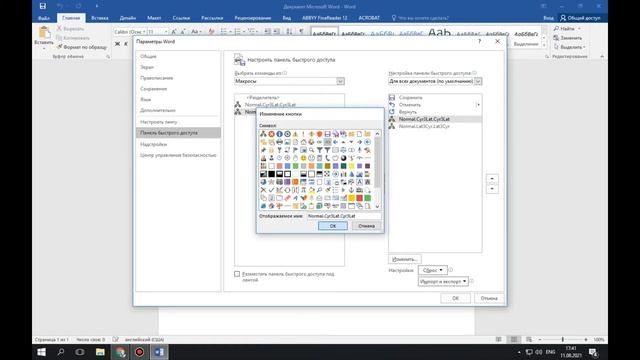Open the 'Сброс' dropdown in Word Options
Viewport: 640px width, 360px height.
(x=433, y=270)
